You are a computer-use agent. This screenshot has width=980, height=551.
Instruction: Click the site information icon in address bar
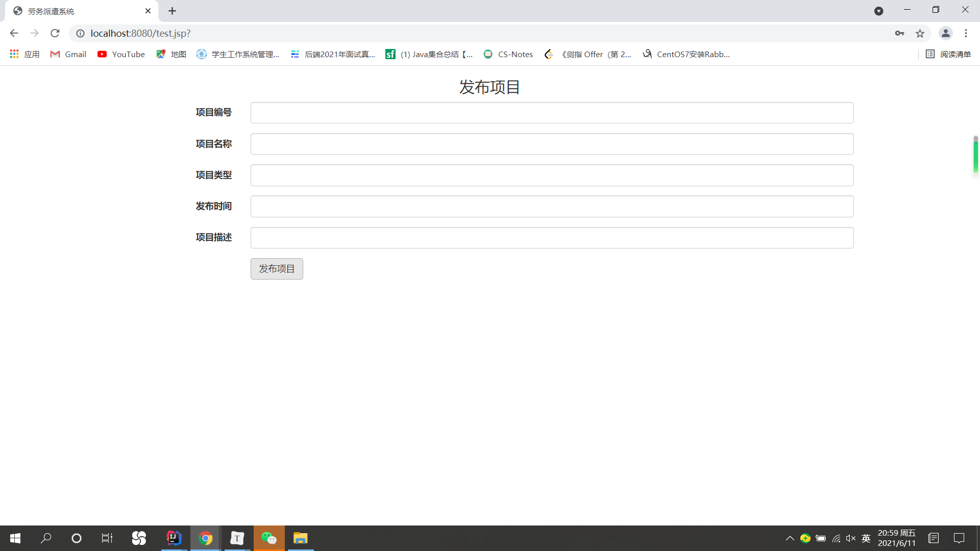click(80, 33)
